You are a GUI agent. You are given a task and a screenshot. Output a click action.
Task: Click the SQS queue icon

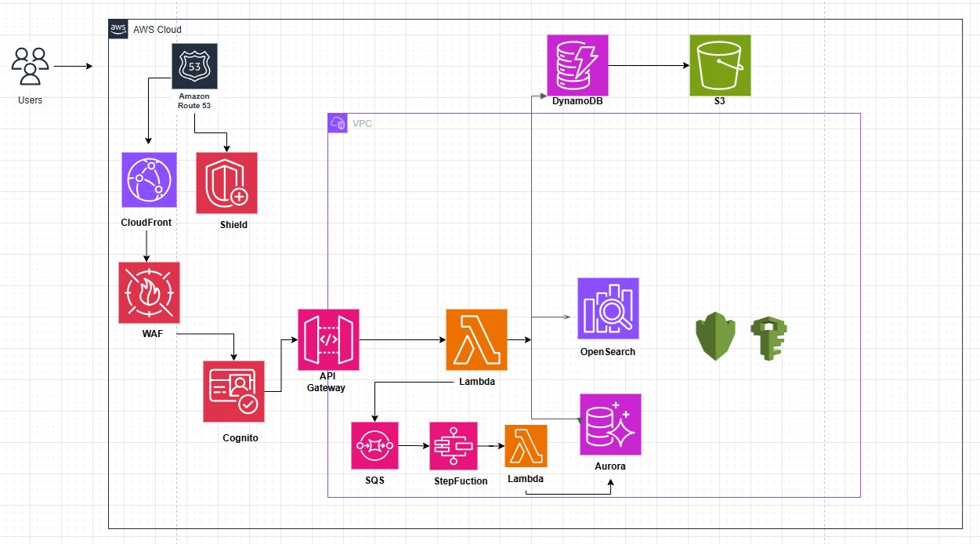pyautogui.click(x=375, y=445)
